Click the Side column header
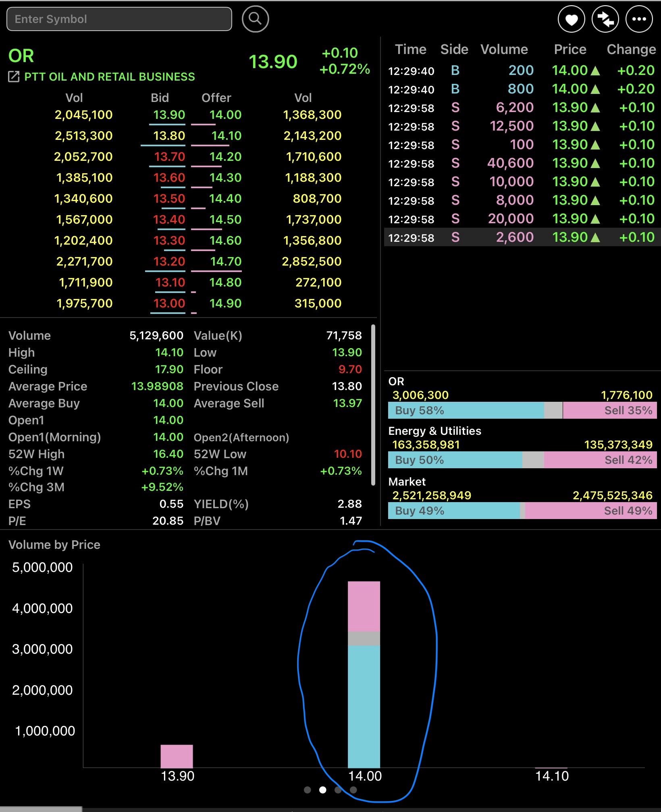Image resolution: width=661 pixels, height=812 pixels. (x=454, y=49)
